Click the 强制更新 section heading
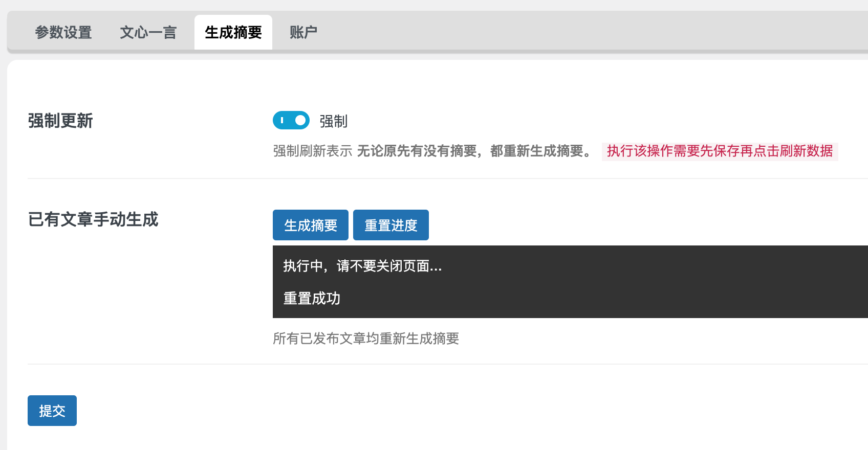 (60, 121)
